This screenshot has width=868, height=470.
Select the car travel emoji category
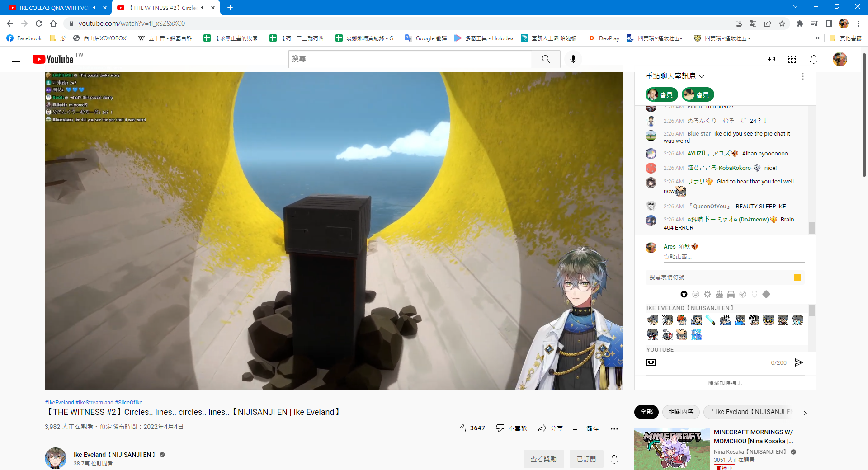pos(731,294)
